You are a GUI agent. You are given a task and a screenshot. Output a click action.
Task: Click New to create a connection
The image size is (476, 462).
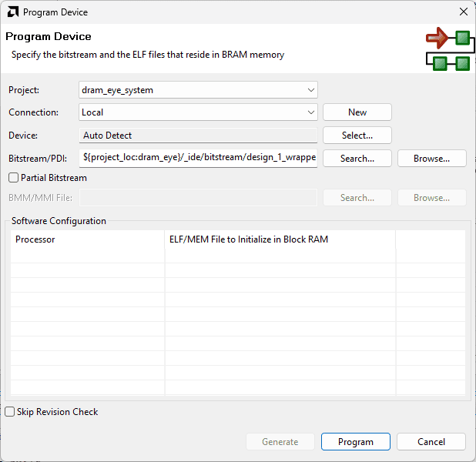pyautogui.click(x=357, y=112)
